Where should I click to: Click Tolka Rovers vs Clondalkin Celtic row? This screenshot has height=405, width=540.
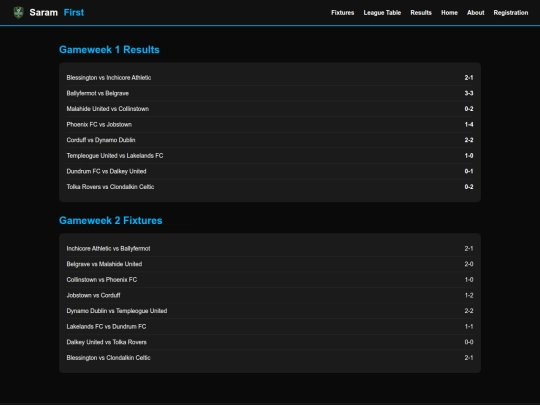(x=270, y=187)
